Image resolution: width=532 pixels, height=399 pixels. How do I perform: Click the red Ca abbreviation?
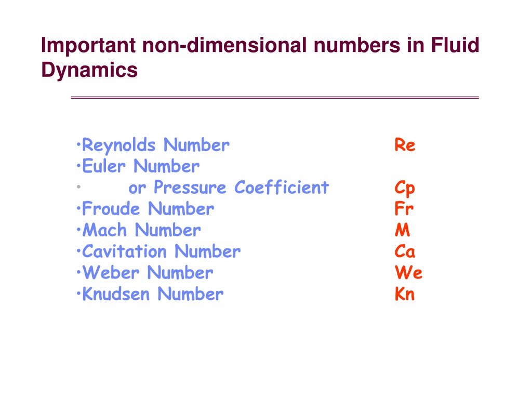[405, 251]
